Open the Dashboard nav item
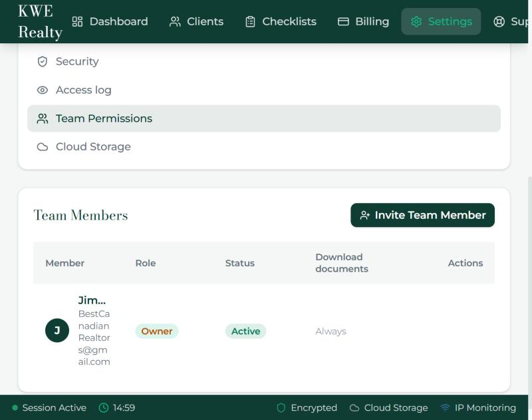The height and width of the screenshot is (420, 532). point(110,21)
